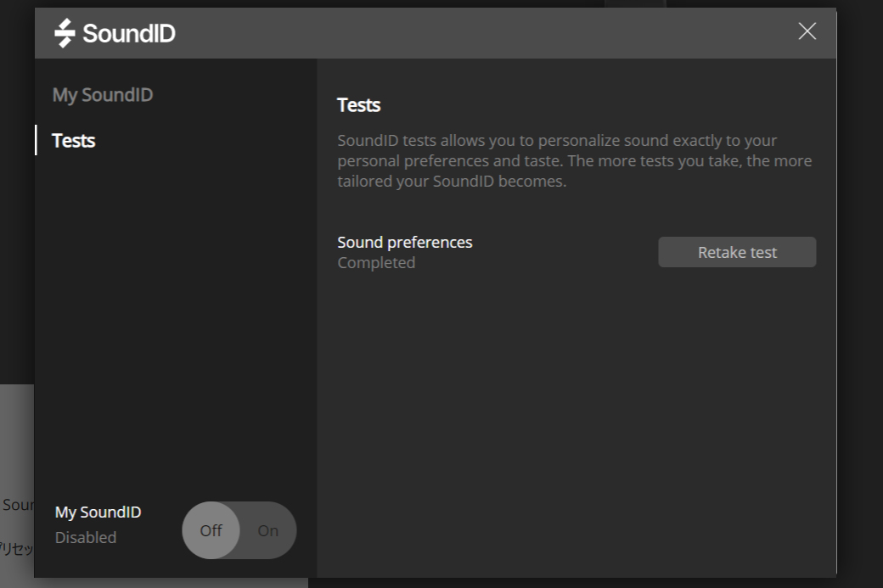Viewport: 883px width, 588px height.
Task: Click the SoundID tests description paragraph
Action: pyautogui.click(x=574, y=160)
